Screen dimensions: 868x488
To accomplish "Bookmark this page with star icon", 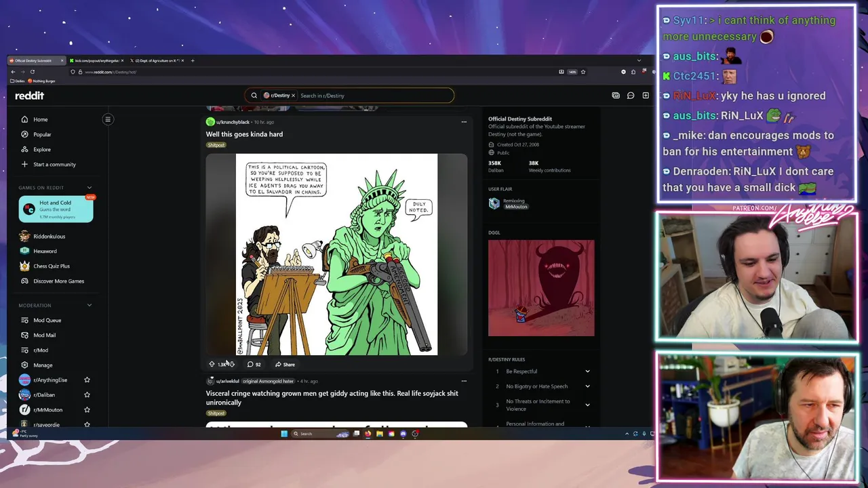I will 583,72.
